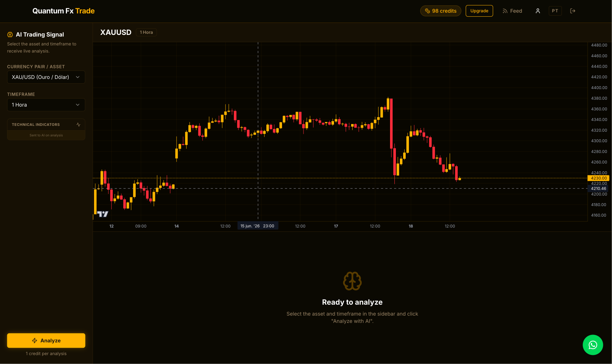Open the 1 Hora timeframe dropdown
612x364 pixels.
click(46, 105)
